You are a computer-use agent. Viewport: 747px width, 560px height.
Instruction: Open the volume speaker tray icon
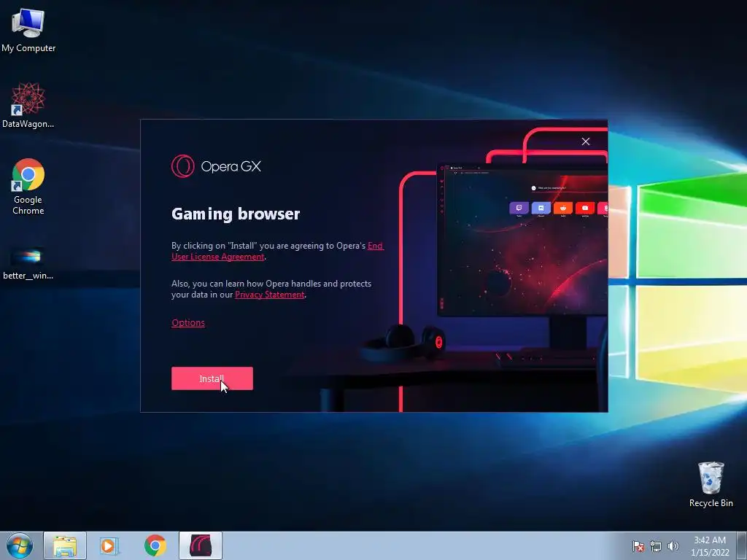(673, 546)
